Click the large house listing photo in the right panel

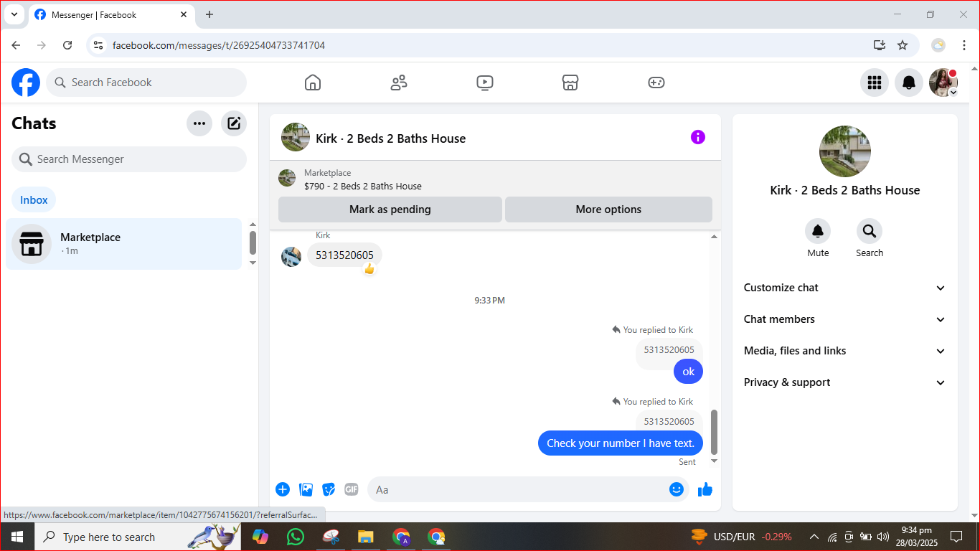point(845,151)
